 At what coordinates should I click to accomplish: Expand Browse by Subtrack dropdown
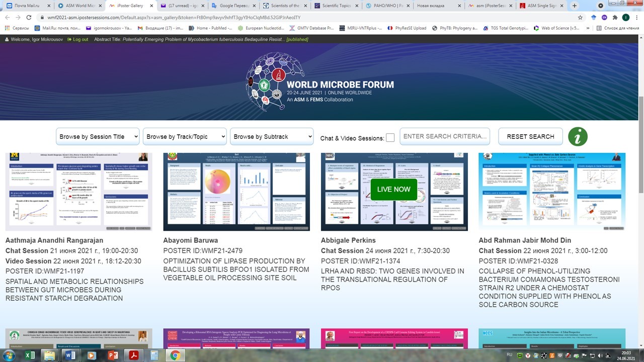272,136
